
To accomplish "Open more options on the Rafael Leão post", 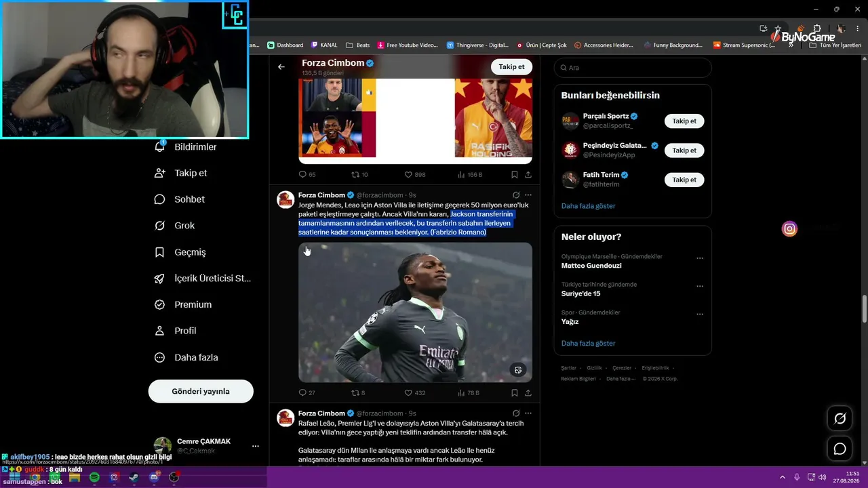I will (x=528, y=413).
